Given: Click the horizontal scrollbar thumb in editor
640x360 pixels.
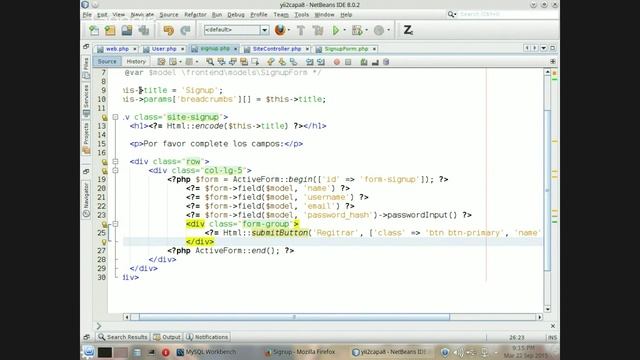Looking at the screenshot, I should tap(294, 317).
